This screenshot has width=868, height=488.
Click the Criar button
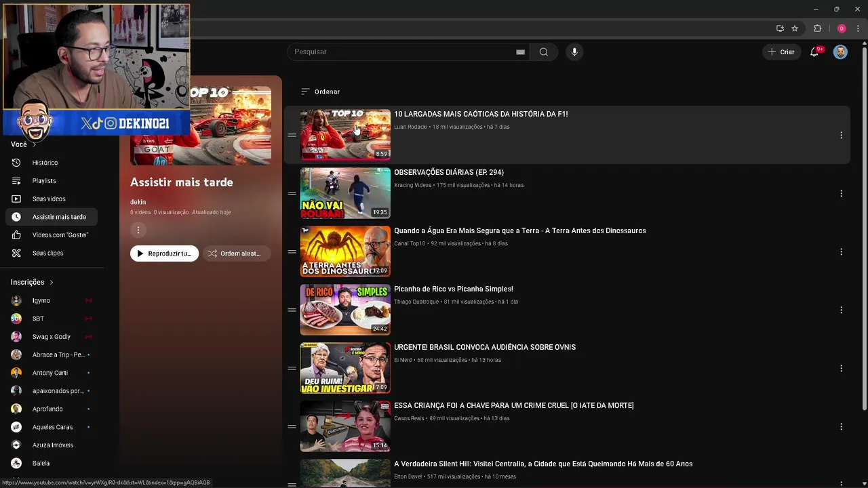(781, 52)
